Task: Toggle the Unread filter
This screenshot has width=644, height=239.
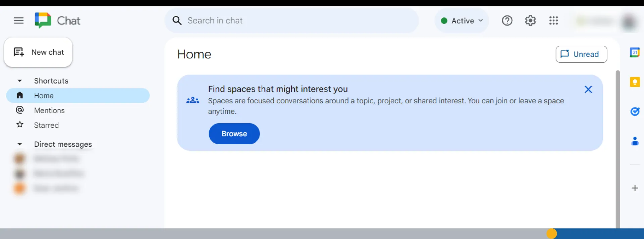Action: coord(581,54)
